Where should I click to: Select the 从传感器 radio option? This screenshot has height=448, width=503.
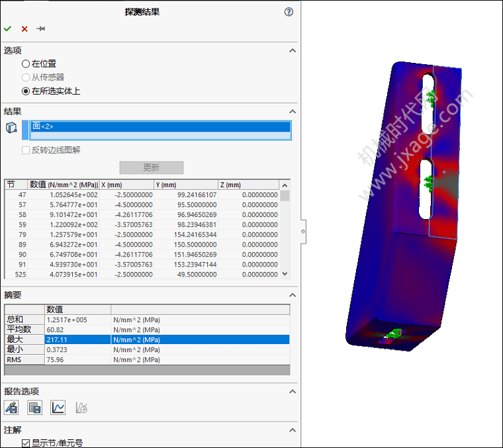click(26, 77)
